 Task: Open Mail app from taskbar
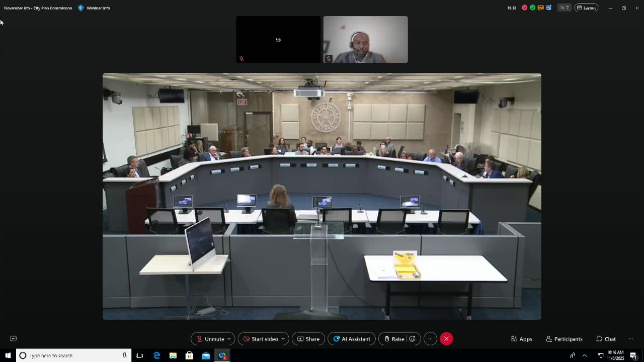(x=206, y=355)
